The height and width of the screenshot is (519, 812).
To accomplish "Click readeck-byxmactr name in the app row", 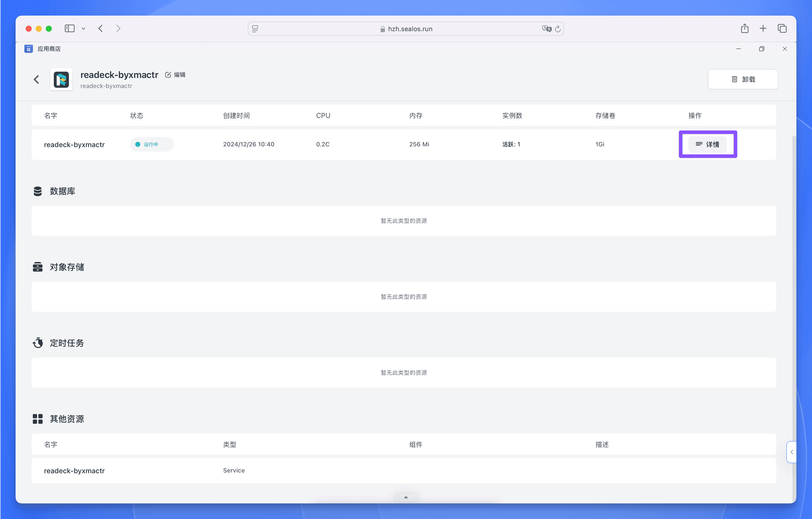I will coord(74,145).
